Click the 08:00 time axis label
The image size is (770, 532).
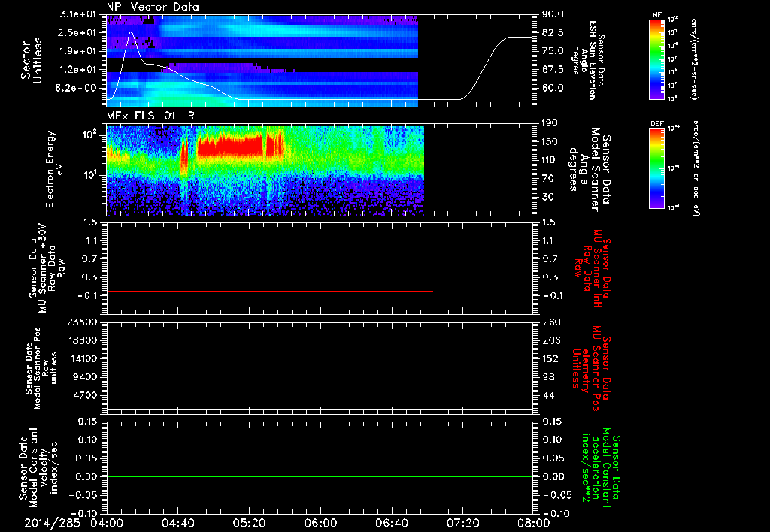[533, 523]
